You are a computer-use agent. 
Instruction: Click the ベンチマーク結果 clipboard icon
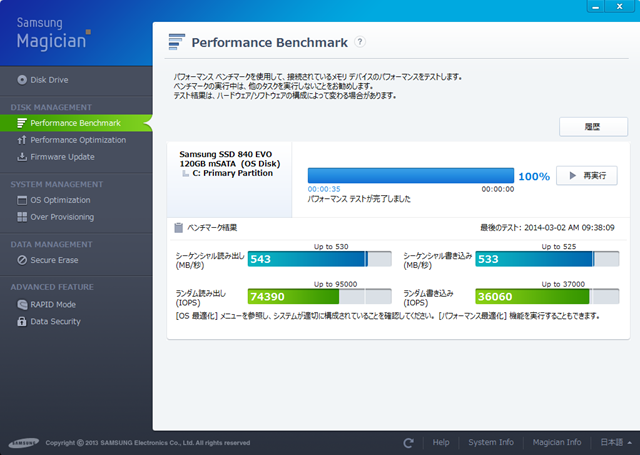178,228
